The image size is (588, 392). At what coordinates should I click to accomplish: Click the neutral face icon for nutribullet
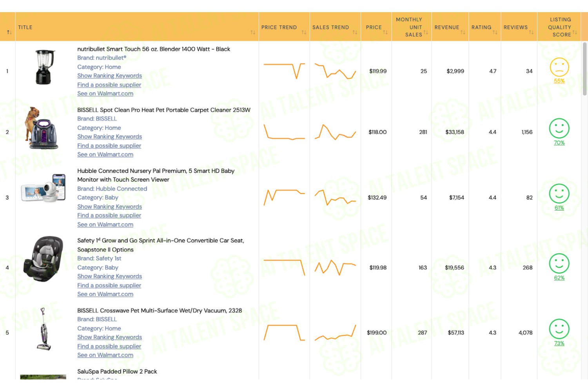coord(559,67)
